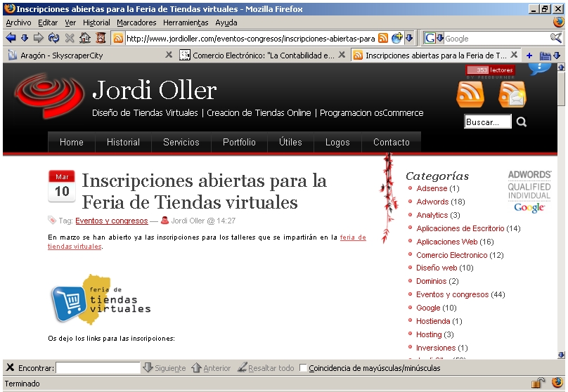Toggle Coincidencia de mayúsculas/minúsculas checkbox

pos(303,367)
